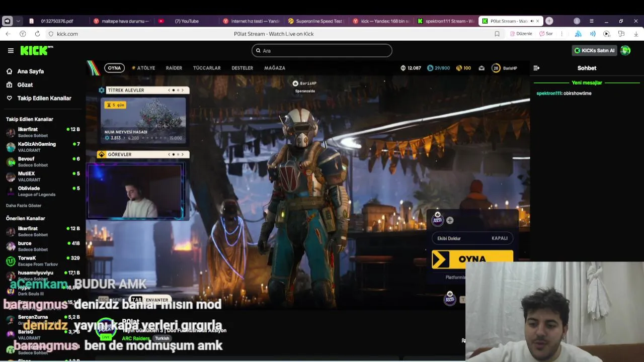Open the MutiEX channel

pos(43,176)
